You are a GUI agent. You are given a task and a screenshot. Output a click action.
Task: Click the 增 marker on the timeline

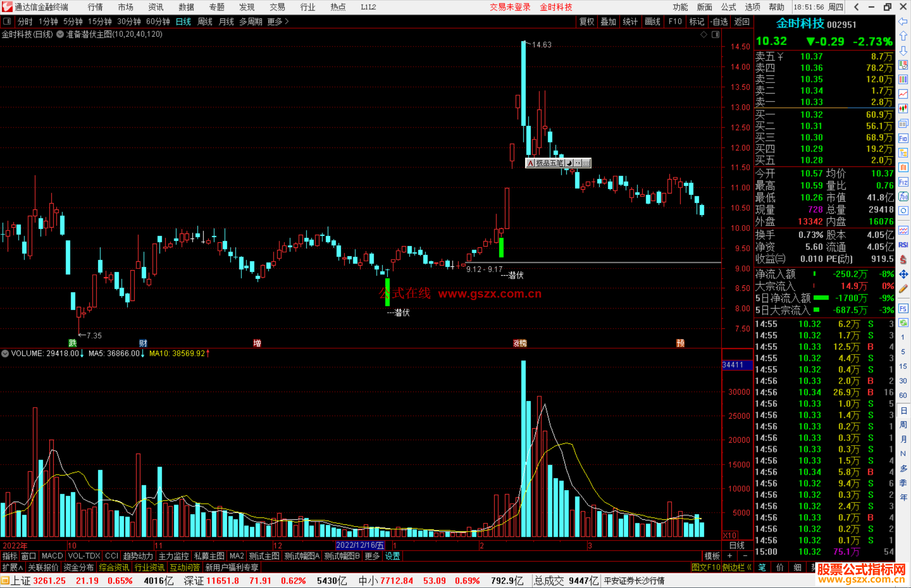click(257, 343)
